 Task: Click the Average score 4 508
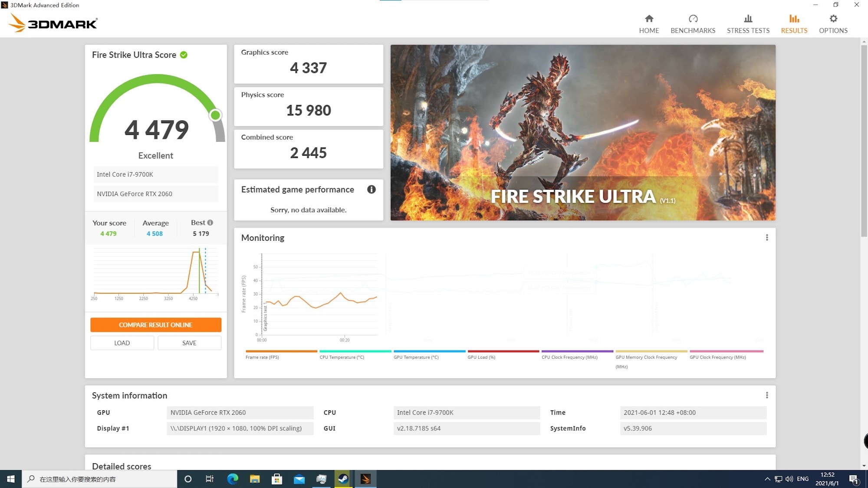(x=155, y=233)
